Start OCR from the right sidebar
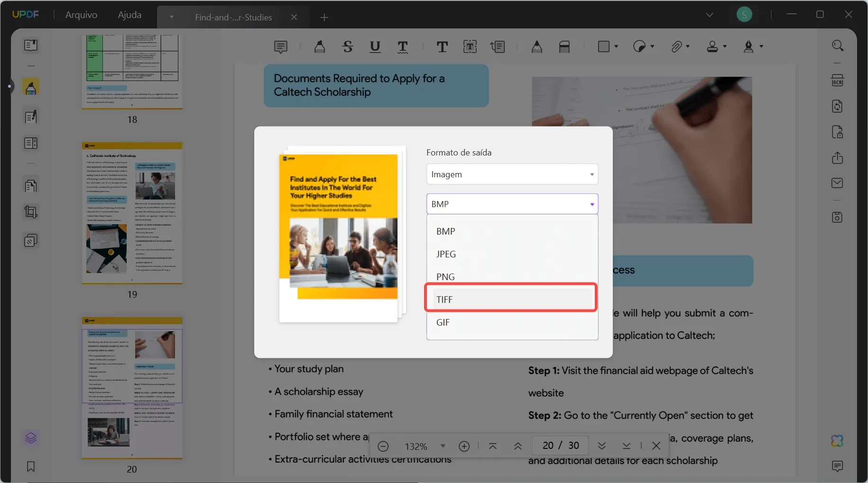This screenshot has height=483, width=868. [x=838, y=80]
